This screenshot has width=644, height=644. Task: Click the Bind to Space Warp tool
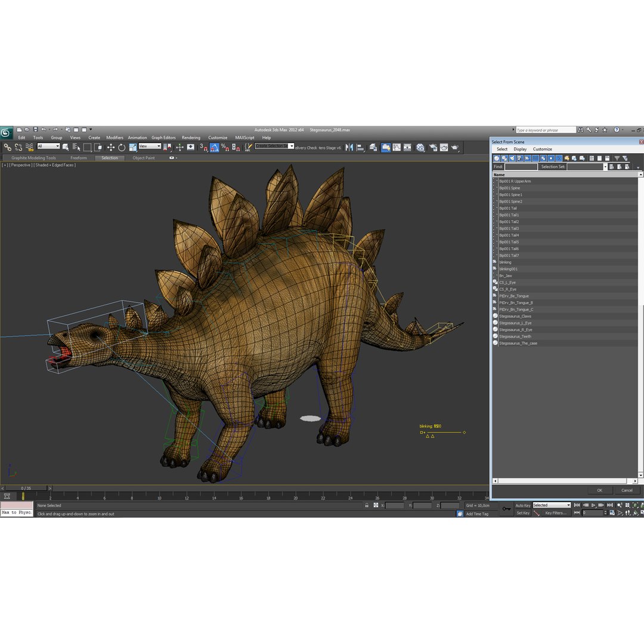click(30, 147)
